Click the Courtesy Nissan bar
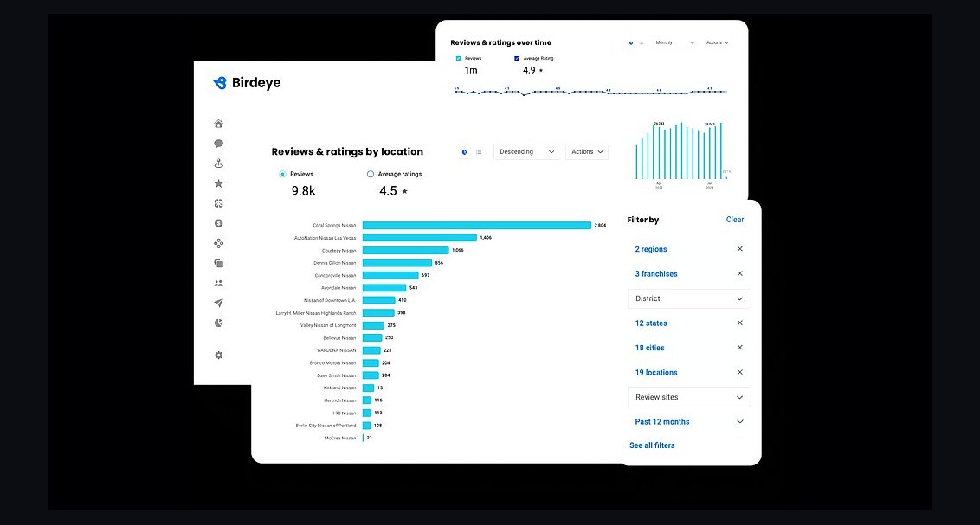Image resolution: width=980 pixels, height=525 pixels. pyautogui.click(x=406, y=250)
